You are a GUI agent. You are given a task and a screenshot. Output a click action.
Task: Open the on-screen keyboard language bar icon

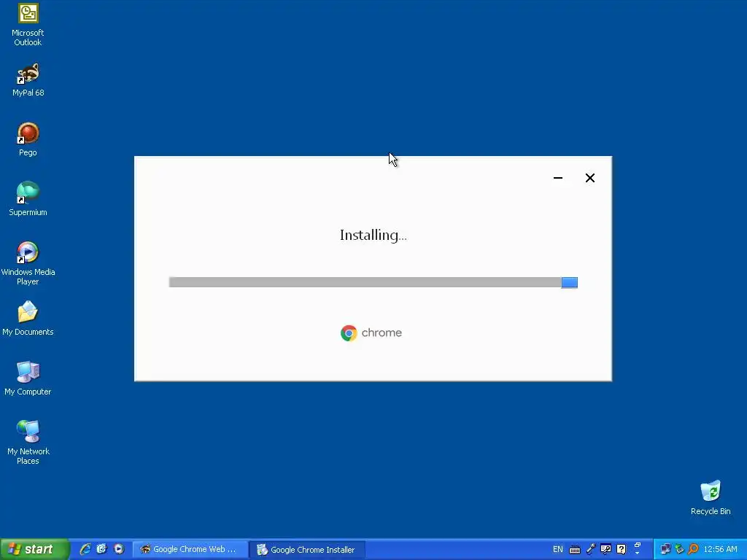pyautogui.click(x=575, y=550)
